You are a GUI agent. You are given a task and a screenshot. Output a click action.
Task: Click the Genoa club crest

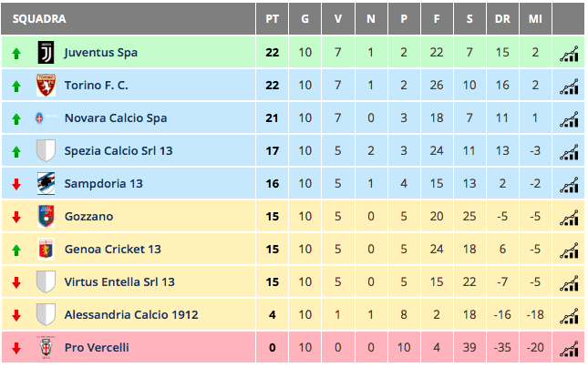[46, 249]
